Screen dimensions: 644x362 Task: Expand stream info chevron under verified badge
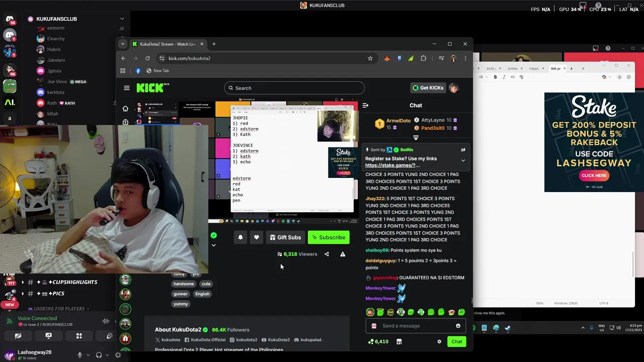point(213,245)
